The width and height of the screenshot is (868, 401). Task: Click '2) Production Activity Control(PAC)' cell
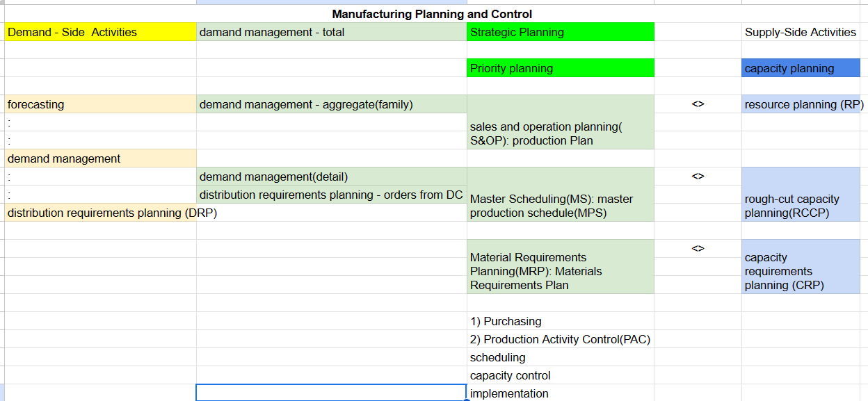pyautogui.click(x=561, y=339)
